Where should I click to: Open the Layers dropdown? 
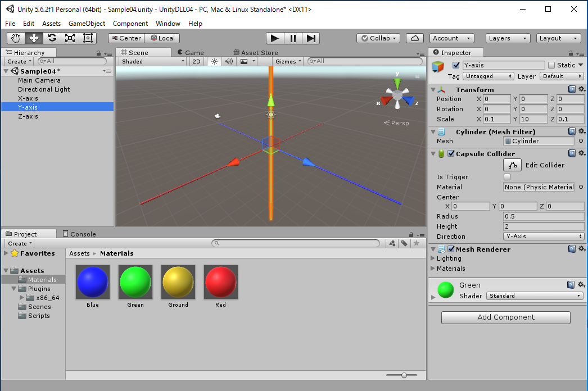508,38
